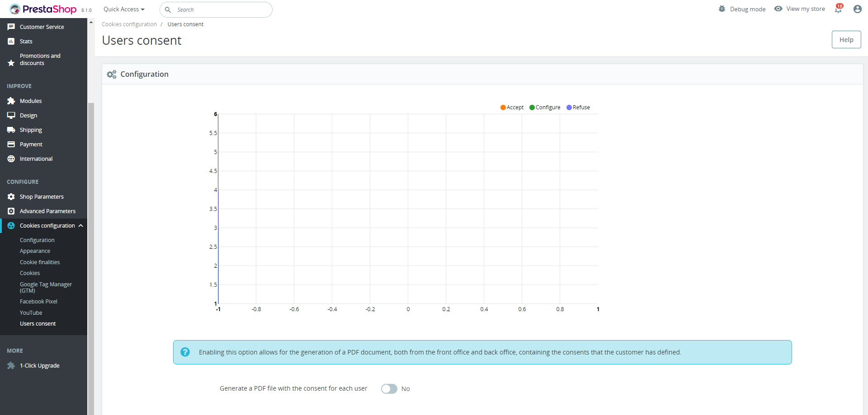Viewport: 868px width, 415px height.
Task: Enable PDF consent generation toggle
Action: coord(389,389)
